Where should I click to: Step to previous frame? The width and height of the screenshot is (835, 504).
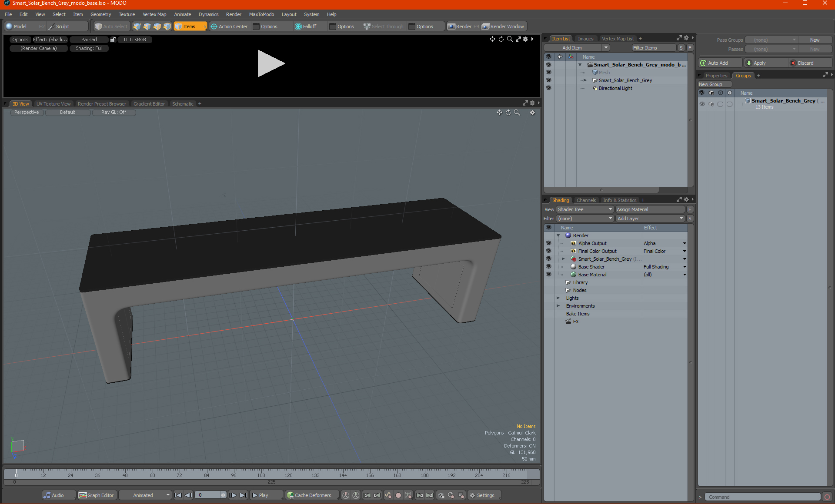(x=188, y=495)
